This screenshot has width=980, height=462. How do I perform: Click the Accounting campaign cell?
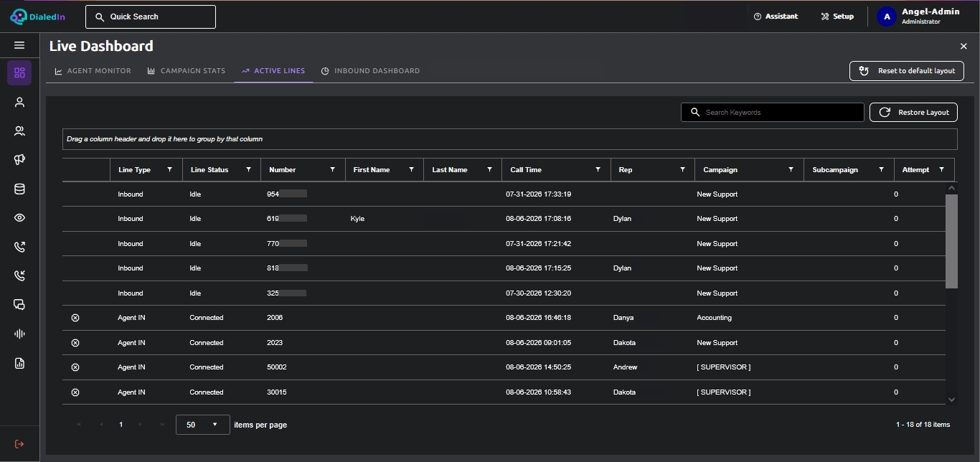click(715, 318)
